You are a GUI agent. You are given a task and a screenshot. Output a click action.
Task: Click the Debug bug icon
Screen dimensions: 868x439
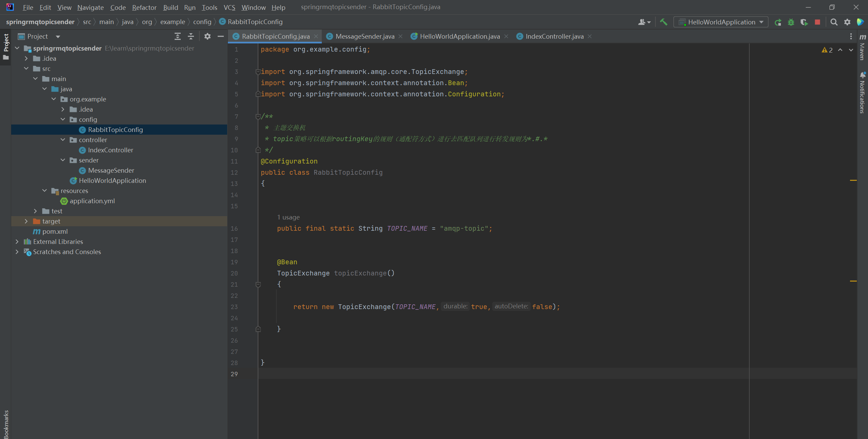[791, 22]
